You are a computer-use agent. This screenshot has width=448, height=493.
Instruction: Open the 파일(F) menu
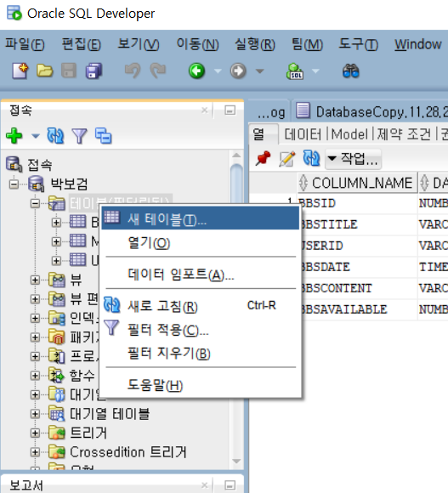coord(25,44)
